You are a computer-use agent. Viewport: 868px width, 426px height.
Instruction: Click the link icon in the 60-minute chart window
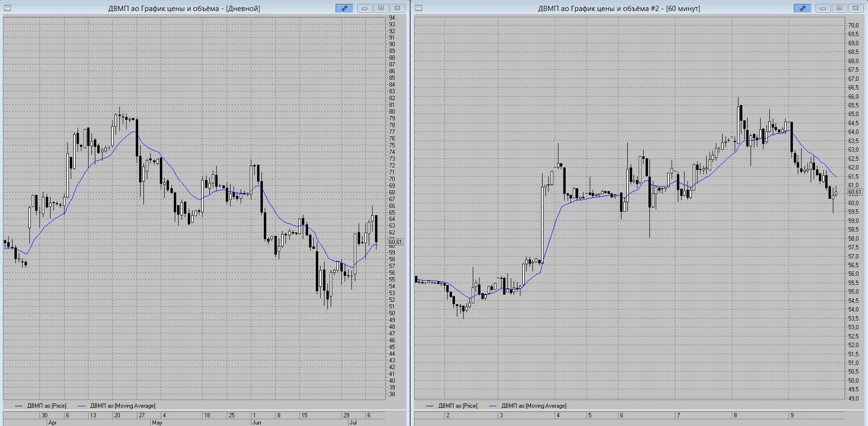click(803, 8)
